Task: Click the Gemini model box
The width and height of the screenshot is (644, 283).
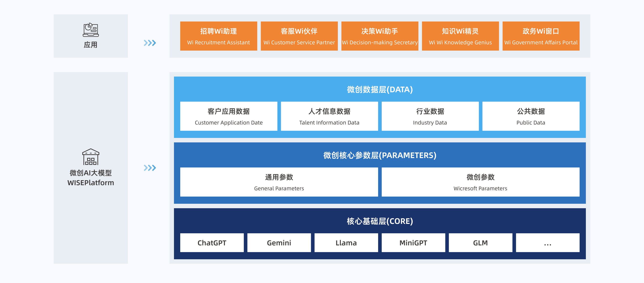Action: 279,243
